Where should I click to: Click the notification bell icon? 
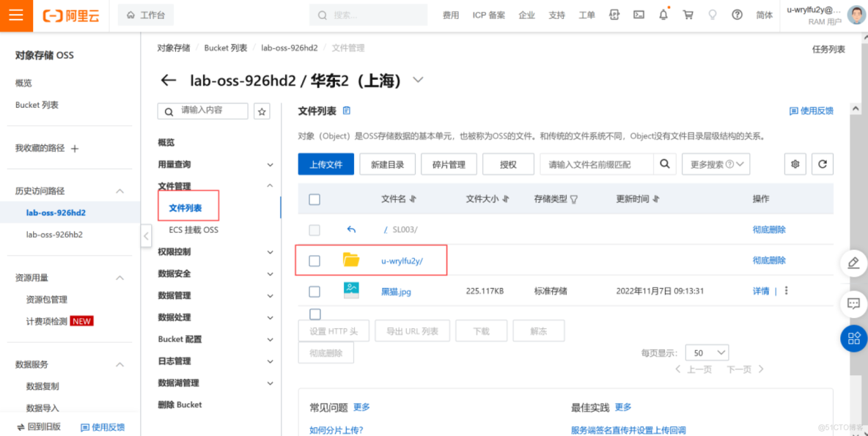(663, 15)
